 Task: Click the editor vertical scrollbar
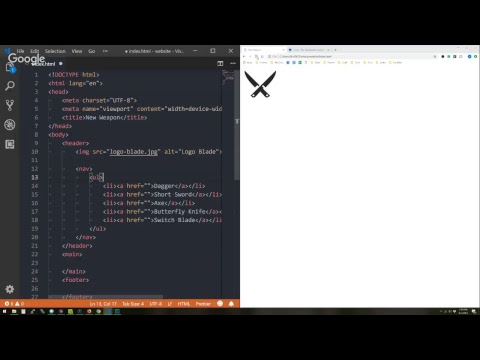pyautogui.click(x=237, y=125)
